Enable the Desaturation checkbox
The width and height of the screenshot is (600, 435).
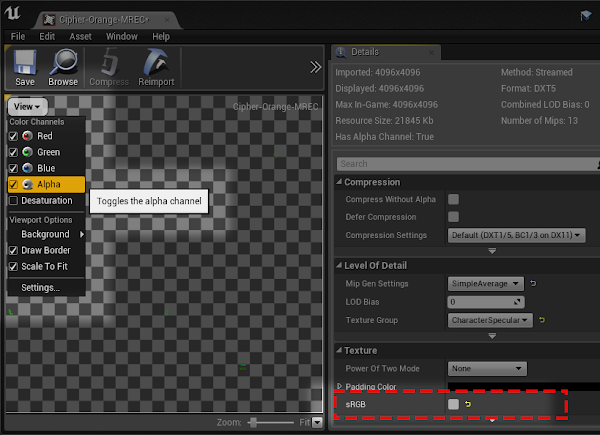pos(13,200)
